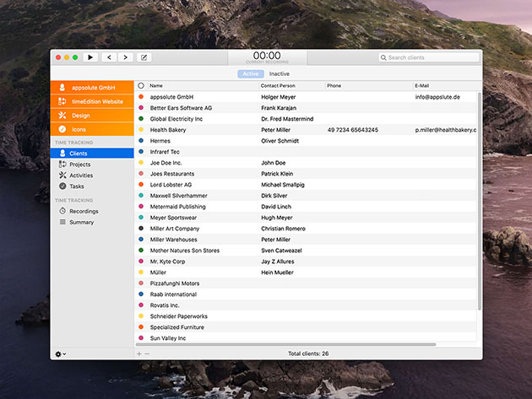Open Tasks in the sidebar
This screenshot has height=399, width=532.
(92, 186)
